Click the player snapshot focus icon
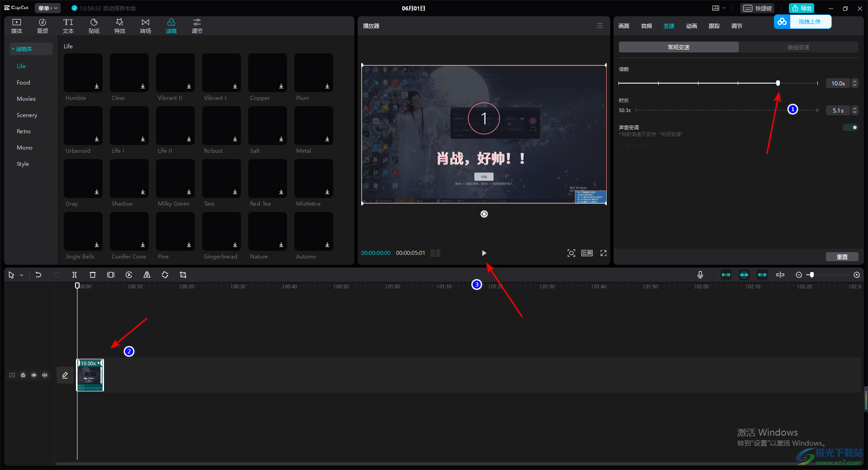868x470 pixels. (571, 253)
